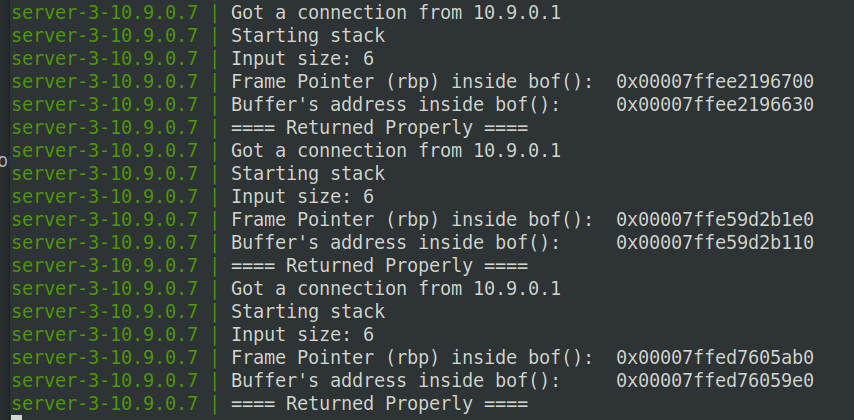Click the first "Got a connection from 10.9.0.1" line
Viewport: 854px width, 420px height.
[395, 13]
